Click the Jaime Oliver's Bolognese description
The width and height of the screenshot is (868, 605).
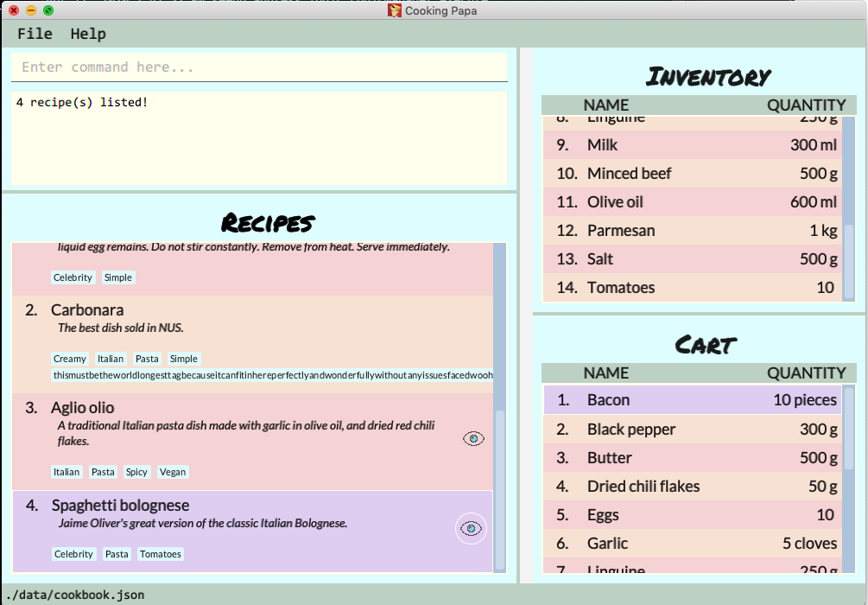click(x=203, y=523)
